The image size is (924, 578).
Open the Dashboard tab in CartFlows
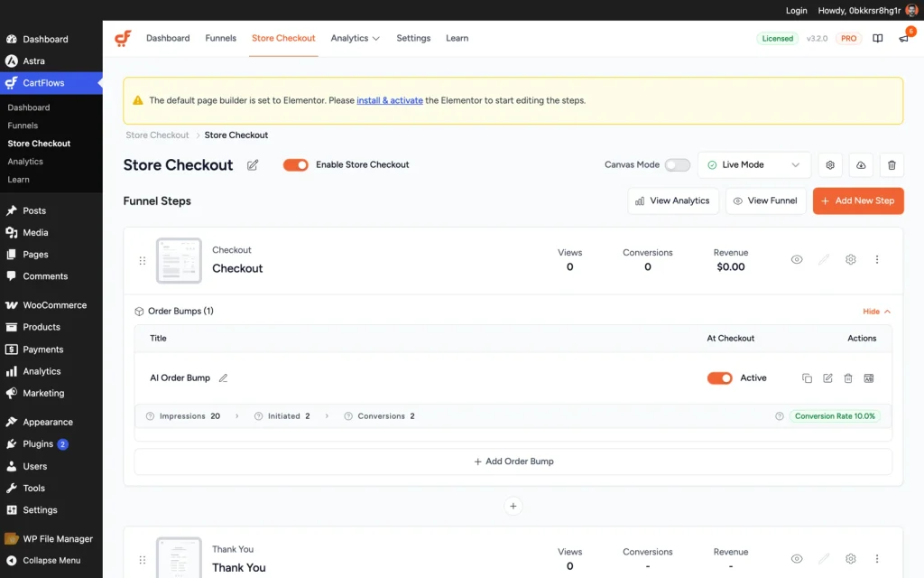168,38
